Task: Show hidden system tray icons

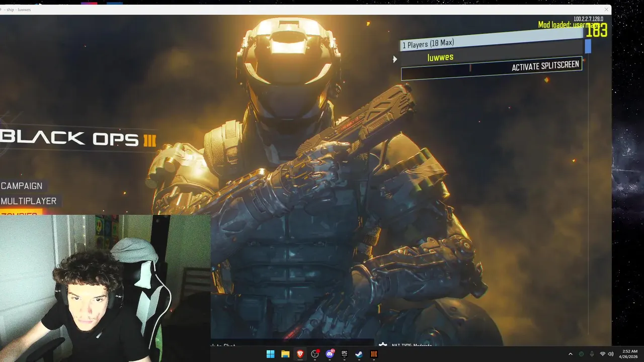Action: (x=571, y=354)
